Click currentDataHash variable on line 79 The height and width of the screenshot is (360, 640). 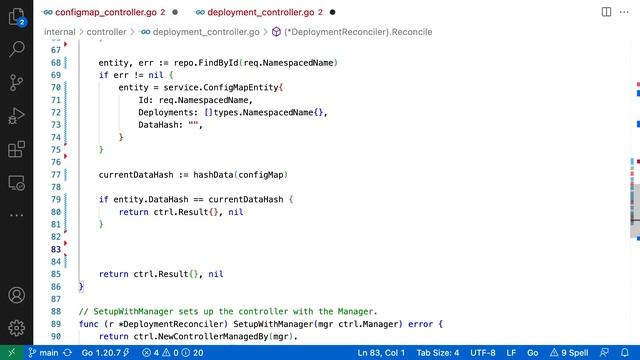click(x=246, y=199)
